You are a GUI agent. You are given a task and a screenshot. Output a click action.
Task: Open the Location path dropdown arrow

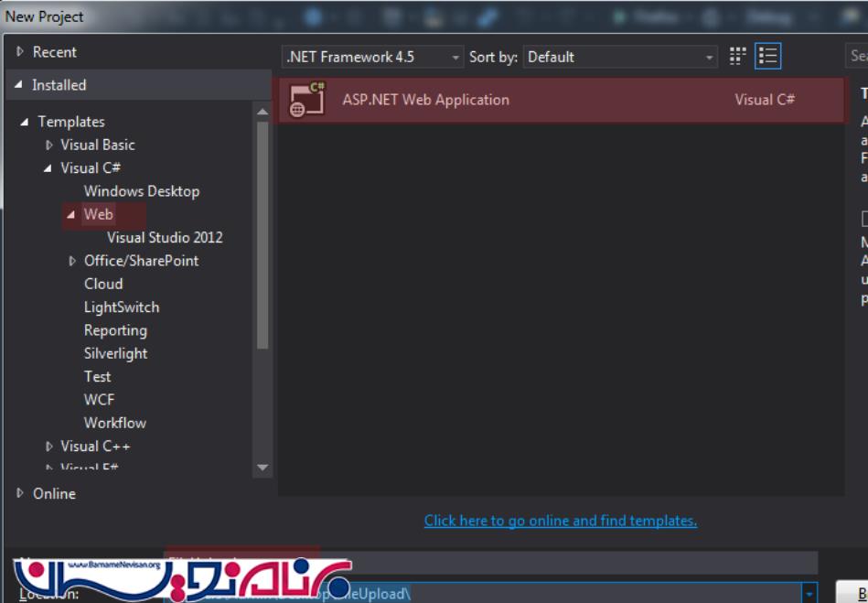tap(809, 594)
